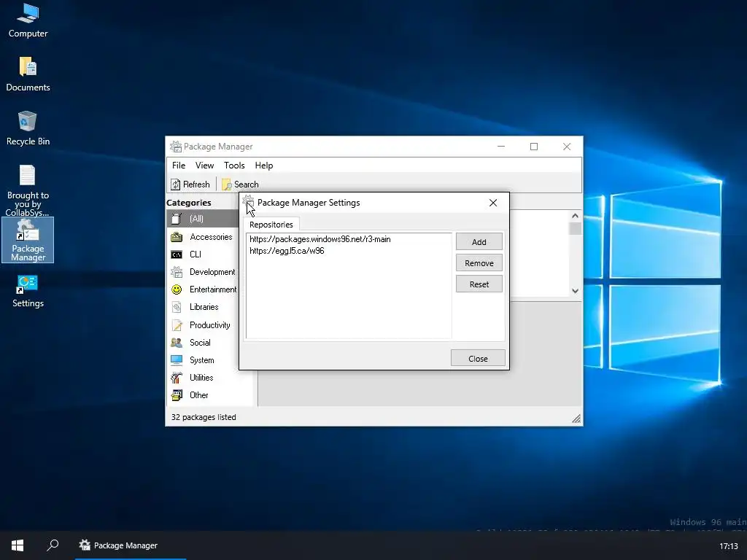Click the Close button in settings dialog

(x=478, y=358)
